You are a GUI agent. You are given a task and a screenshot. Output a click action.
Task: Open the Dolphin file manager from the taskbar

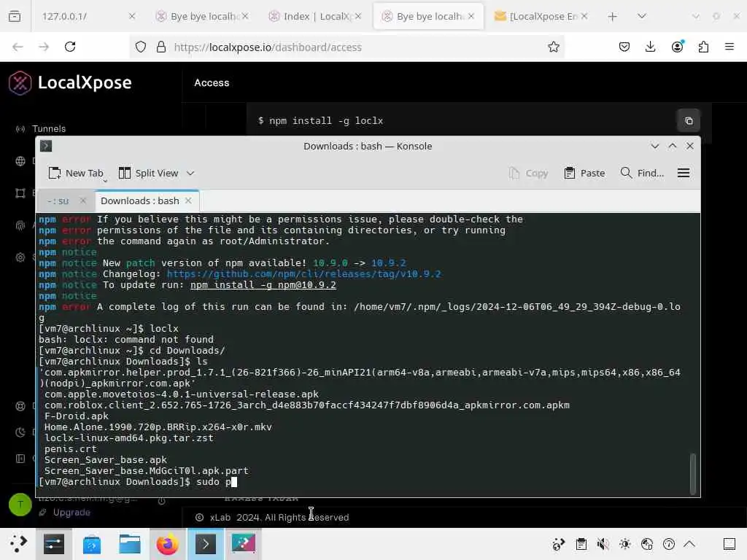pos(130,544)
